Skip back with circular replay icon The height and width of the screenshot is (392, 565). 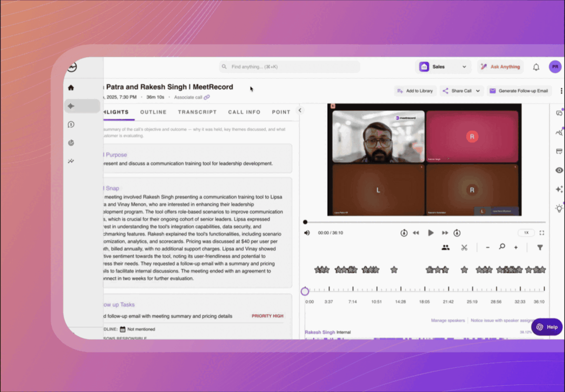(404, 232)
